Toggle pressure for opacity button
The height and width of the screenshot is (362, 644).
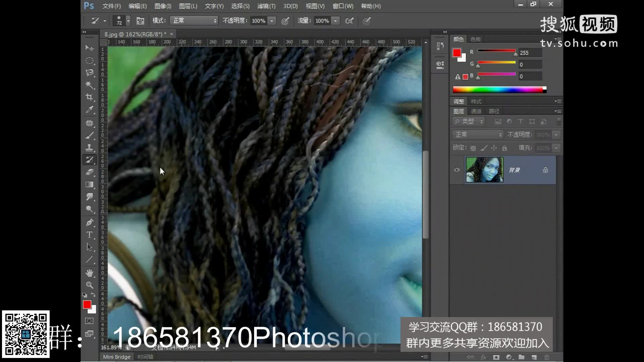pos(285,21)
